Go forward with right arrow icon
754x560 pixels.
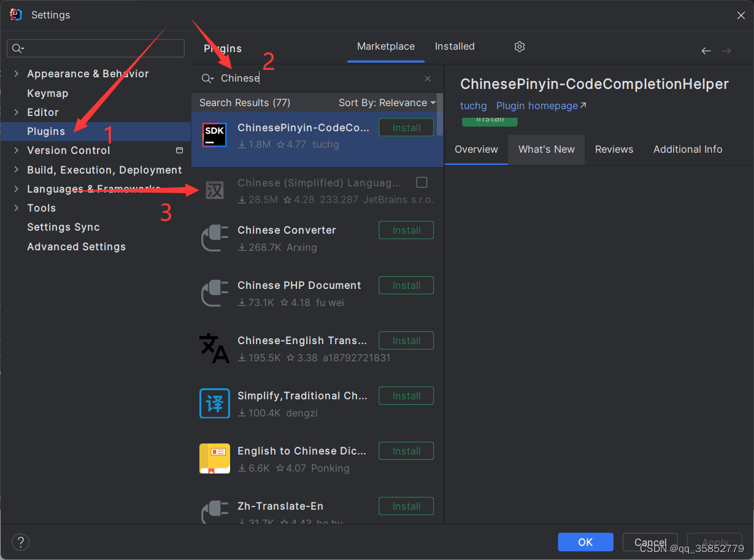click(x=726, y=51)
